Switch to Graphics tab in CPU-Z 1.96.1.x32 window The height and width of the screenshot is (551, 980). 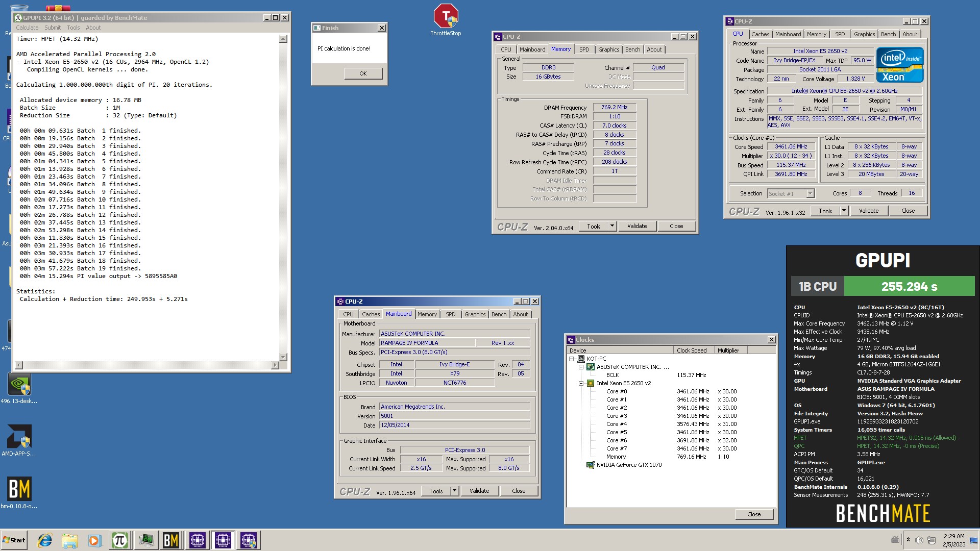click(864, 34)
